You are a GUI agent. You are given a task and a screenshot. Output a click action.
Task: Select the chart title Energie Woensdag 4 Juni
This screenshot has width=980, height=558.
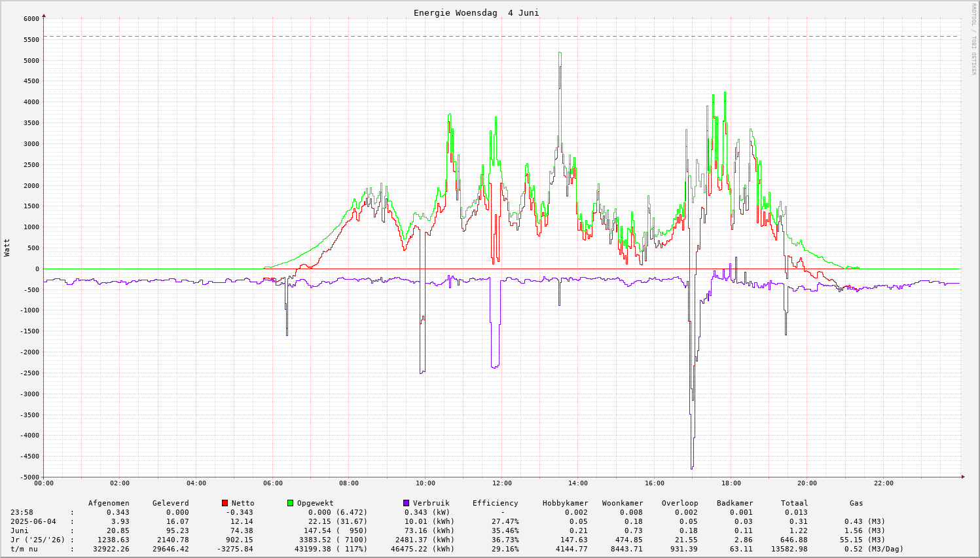[476, 13]
